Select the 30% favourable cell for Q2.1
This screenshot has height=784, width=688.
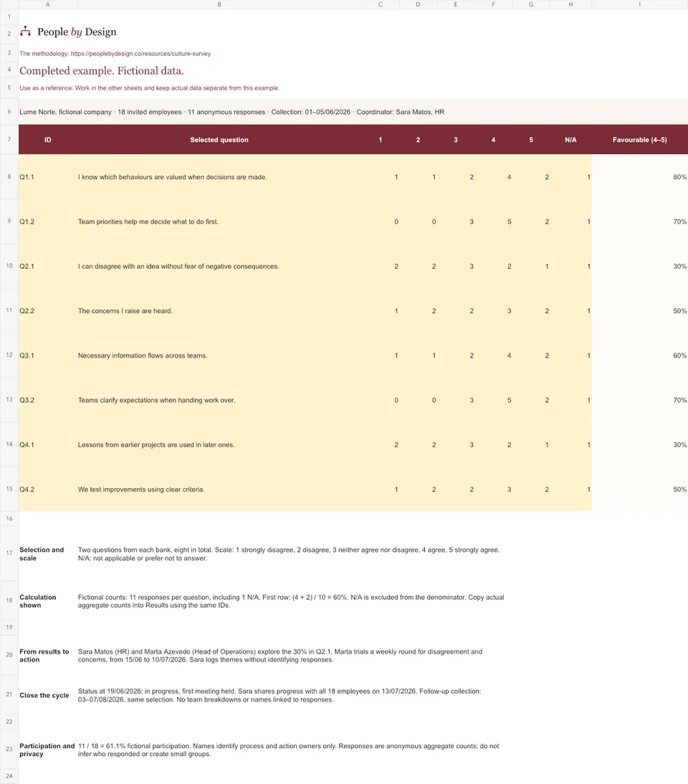point(639,266)
